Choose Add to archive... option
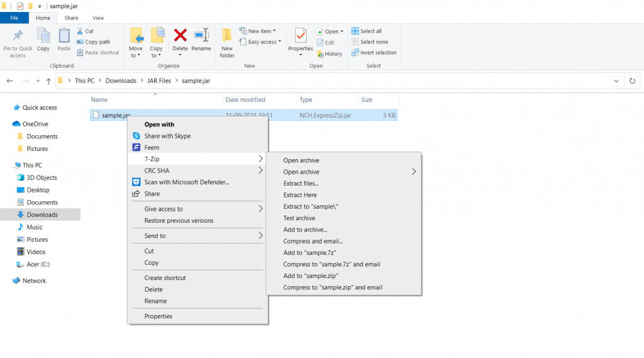Image resolution: width=644 pixels, height=358 pixels. 343,230
